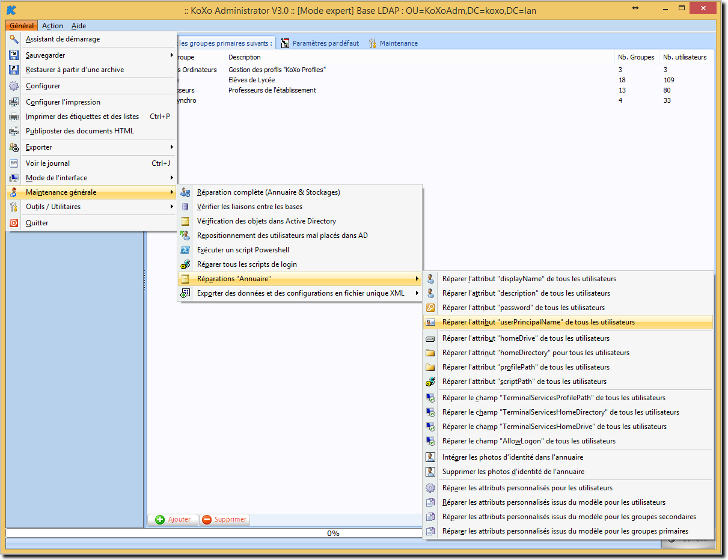
Task: Choose Imprimer des étiquettes et des listes
Action: (92, 117)
